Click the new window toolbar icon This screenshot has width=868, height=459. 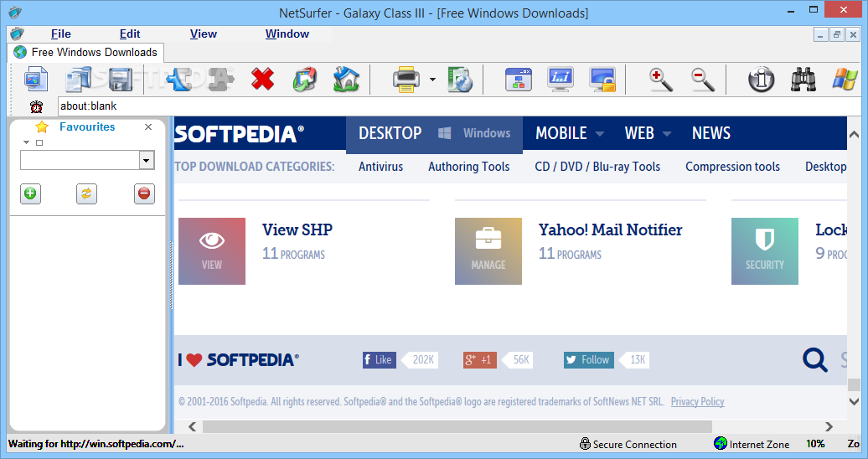pos(36,80)
